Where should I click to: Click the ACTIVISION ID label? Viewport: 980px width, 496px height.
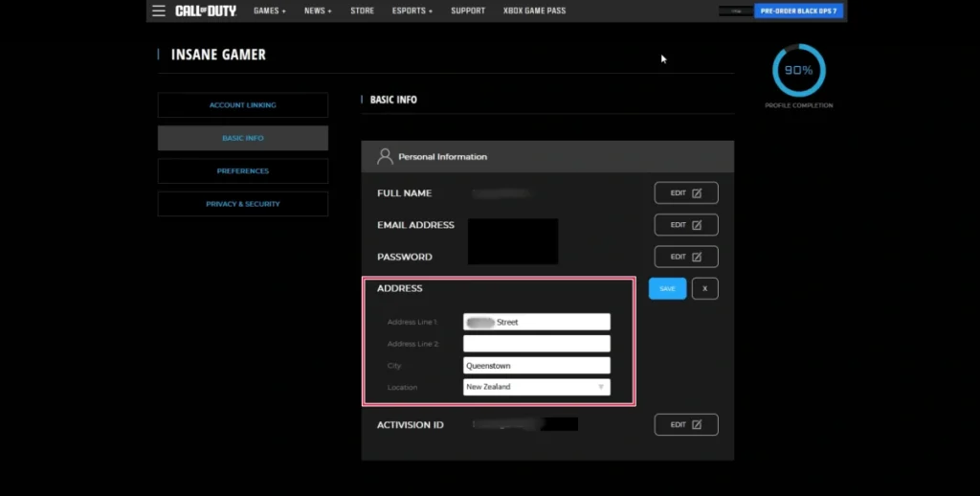click(410, 425)
